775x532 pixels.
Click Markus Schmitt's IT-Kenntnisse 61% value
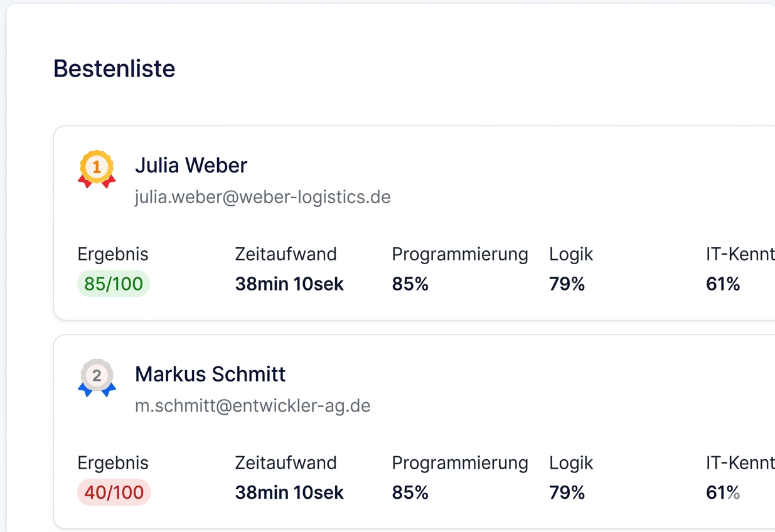723,492
